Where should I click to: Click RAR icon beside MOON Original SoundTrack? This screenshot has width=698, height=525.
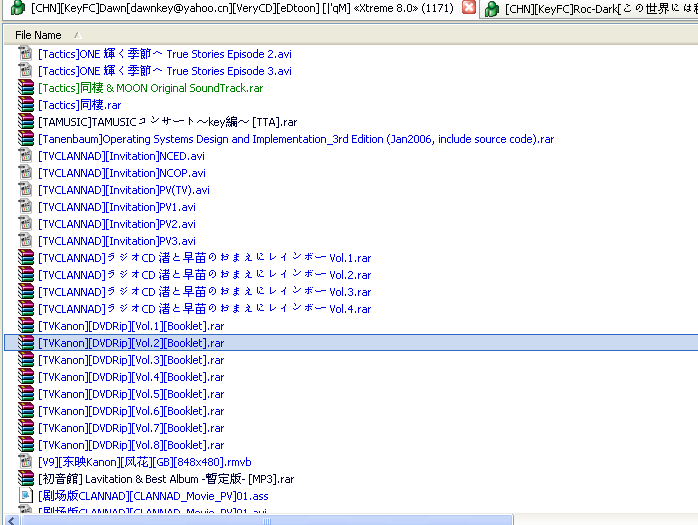[x=26, y=88]
